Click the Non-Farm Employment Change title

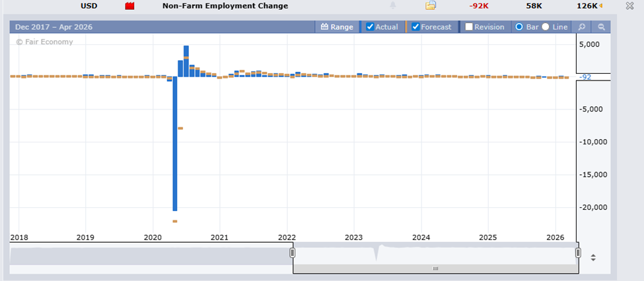[225, 6]
